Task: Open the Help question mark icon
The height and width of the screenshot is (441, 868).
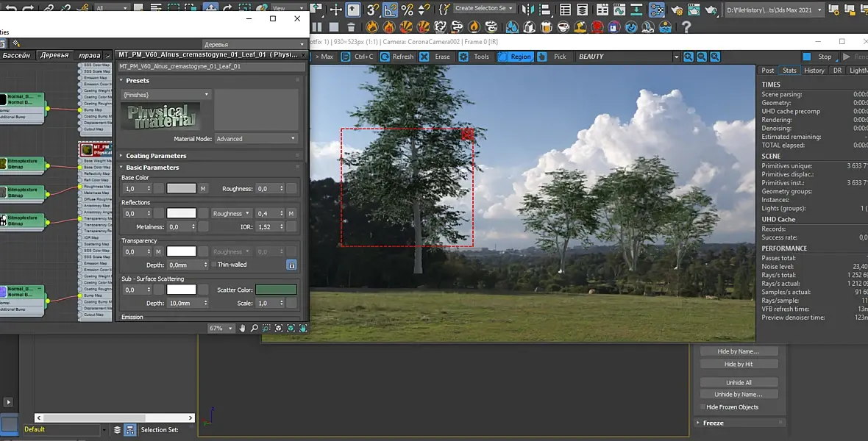Action: coord(686,27)
